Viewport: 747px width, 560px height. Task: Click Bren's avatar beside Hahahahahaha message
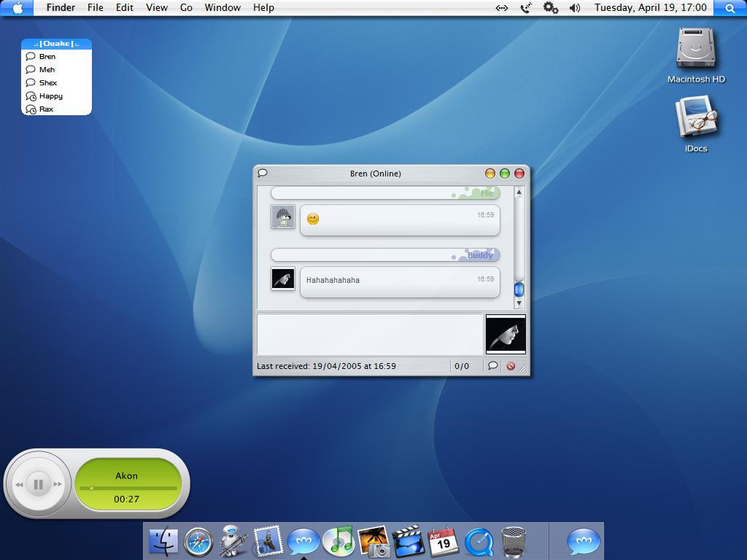click(283, 279)
